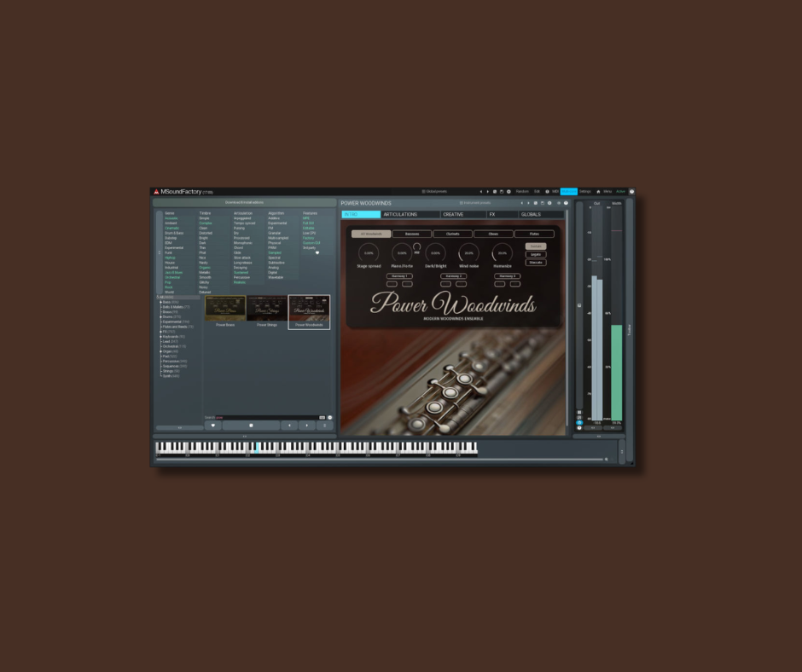Adjust the Humanize knob
Screen dimensions: 802x672
click(503, 252)
